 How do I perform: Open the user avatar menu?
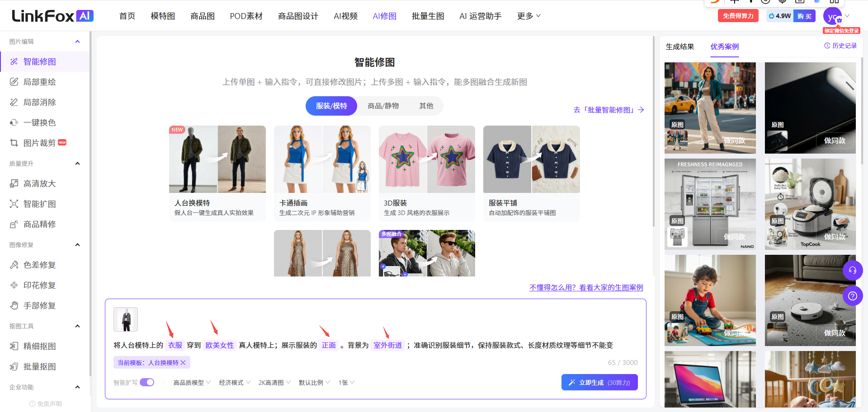832,17
